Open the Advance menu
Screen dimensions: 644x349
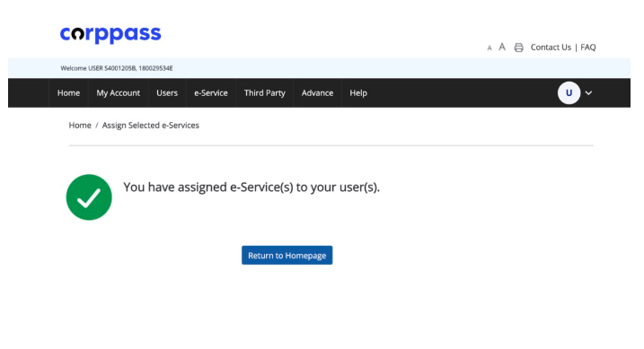tap(317, 93)
